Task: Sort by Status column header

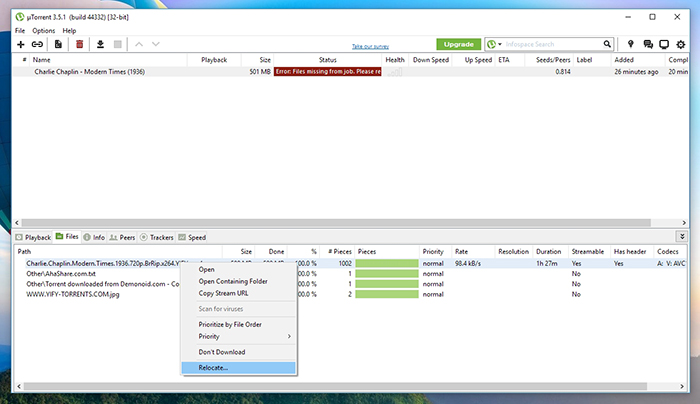Action: coord(327,60)
